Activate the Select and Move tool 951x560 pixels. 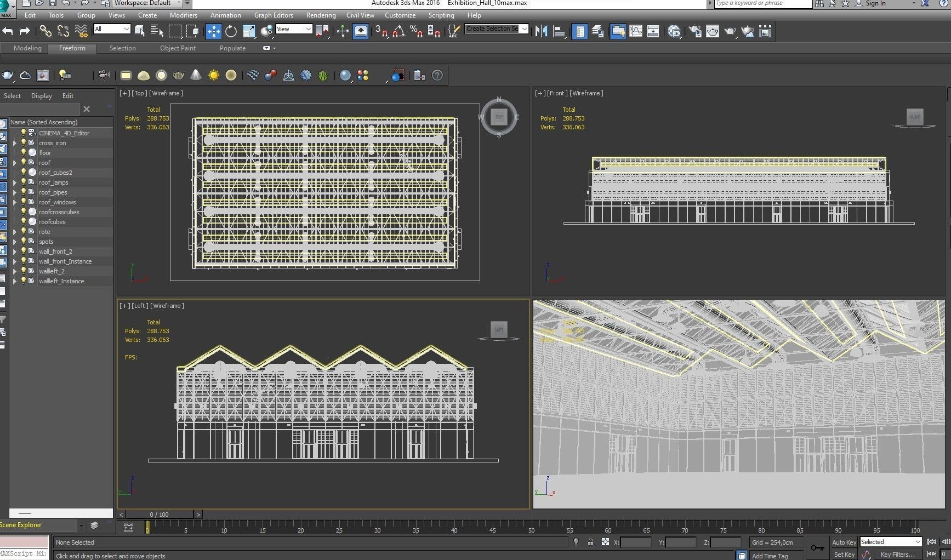click(214, 31)
